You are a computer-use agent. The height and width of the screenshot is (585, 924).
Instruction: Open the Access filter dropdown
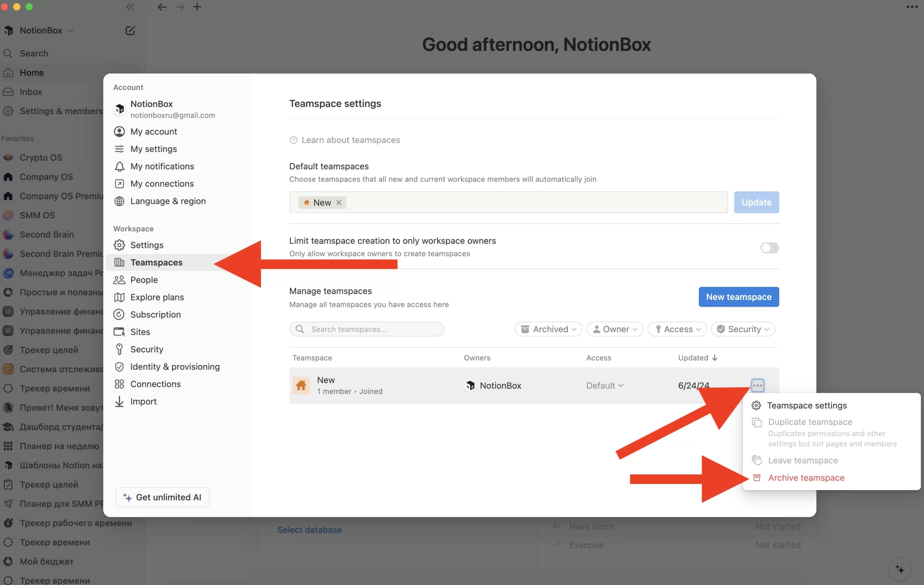pyautogui.click(x=677, y=329)
